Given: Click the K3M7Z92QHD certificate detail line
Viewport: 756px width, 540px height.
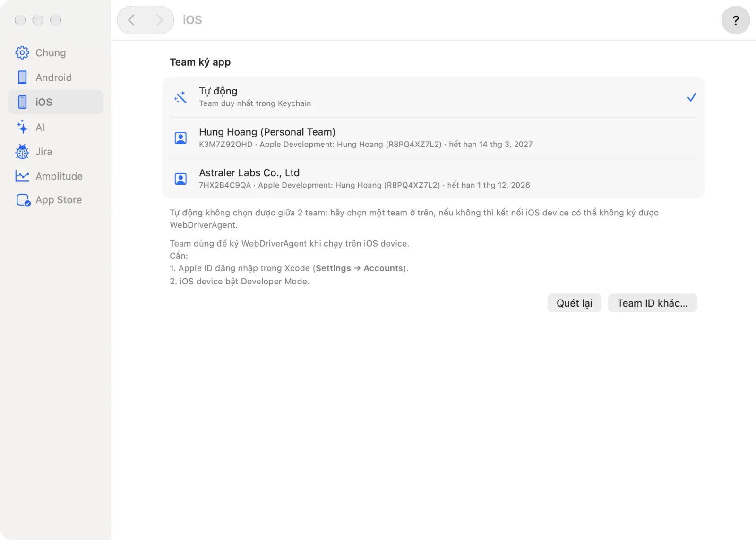Looking at the screenshot, I should point(366,145).
